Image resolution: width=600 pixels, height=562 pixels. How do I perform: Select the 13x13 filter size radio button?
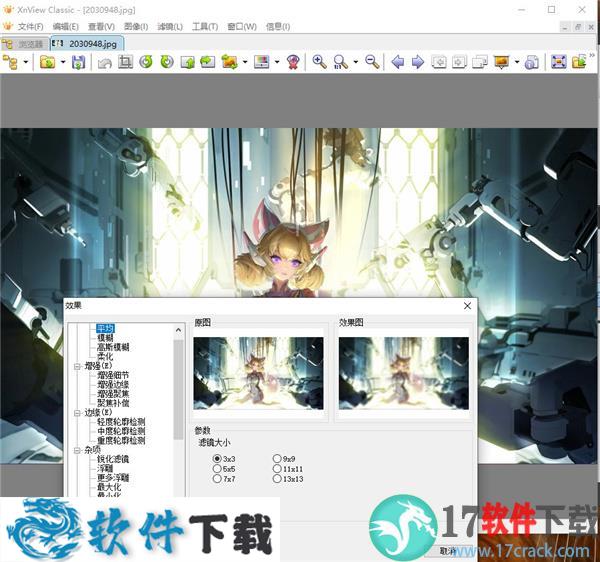tap(277, 478)
